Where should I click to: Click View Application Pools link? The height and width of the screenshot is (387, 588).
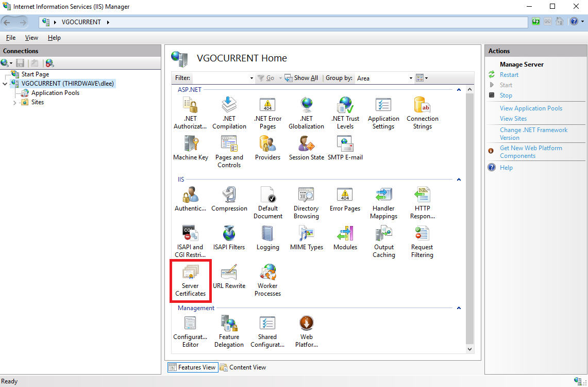pos(531,108)
